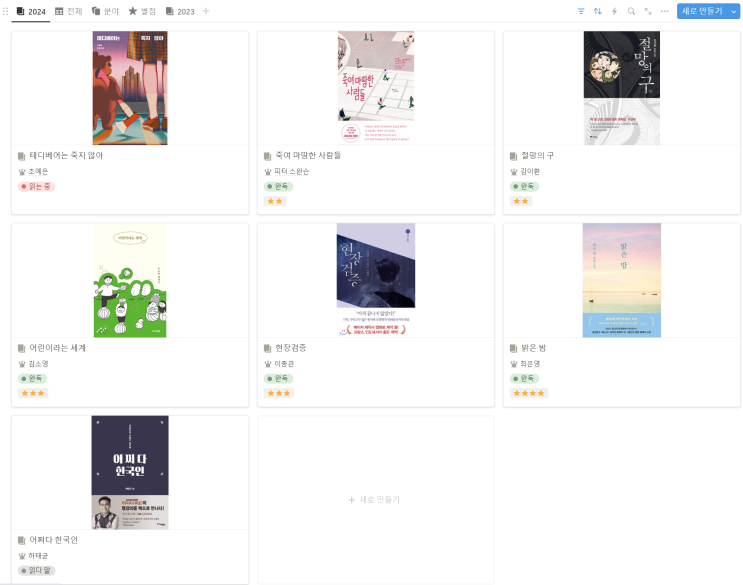Click the + 새로 만들기 empty card
The image size is (743, 585).
[376, 500]
